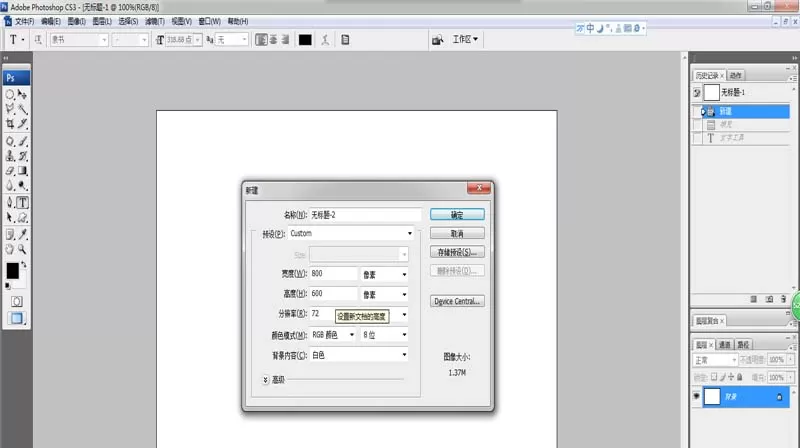Select the Clone Stamp tool
Image resolution: width=800 pixels, height=448 pixels.
pyautogui.click(x=10, y=156)
